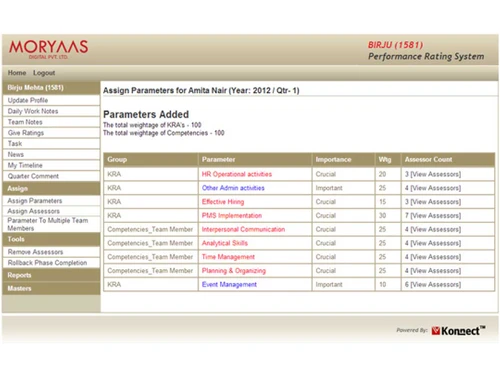Open My Timeline
The image size is (500, 375).
click(x=51, y=165)
